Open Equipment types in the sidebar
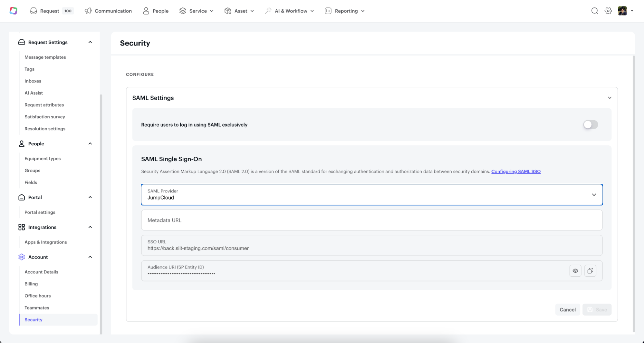 point(43,159)
